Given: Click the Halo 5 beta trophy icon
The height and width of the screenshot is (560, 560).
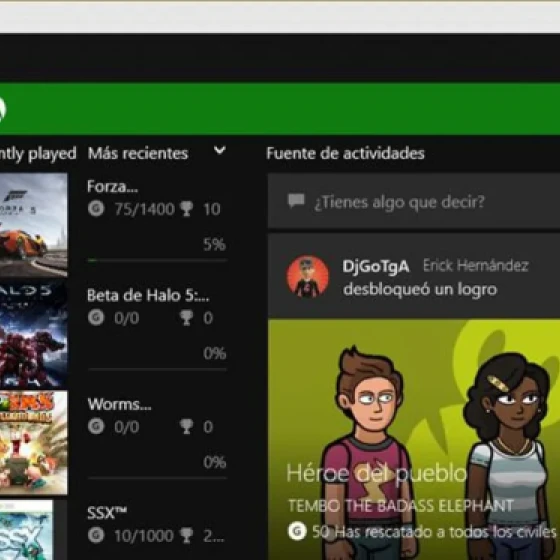Looking at the screenshot, I should (x=186, y=318).
